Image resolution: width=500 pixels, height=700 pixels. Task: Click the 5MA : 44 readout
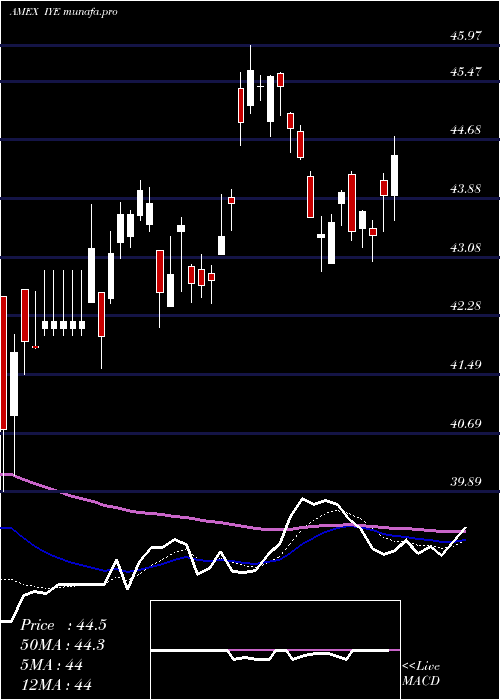(x=52, y=665)
